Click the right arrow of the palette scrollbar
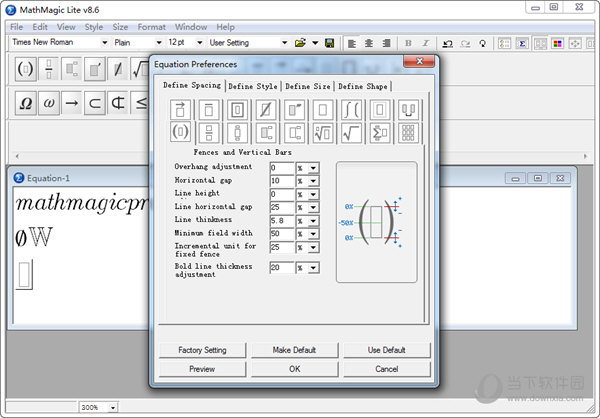Viewport: 600px width, 418px height. 585,156
